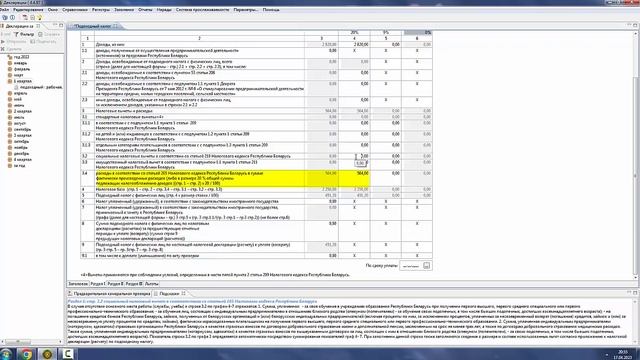
Task: Open the Справочники menu
Action: [x=75, y=9]
